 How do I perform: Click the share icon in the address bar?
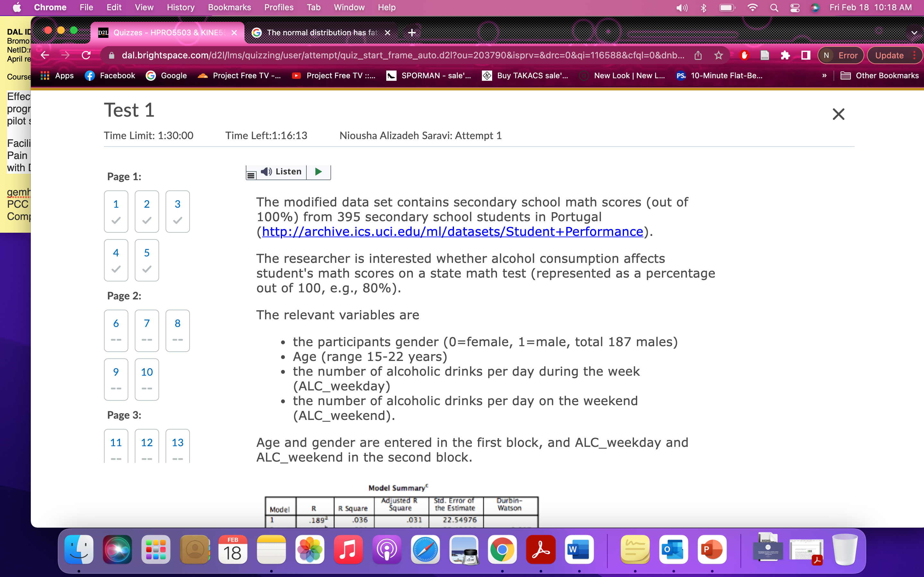point(698,55)
